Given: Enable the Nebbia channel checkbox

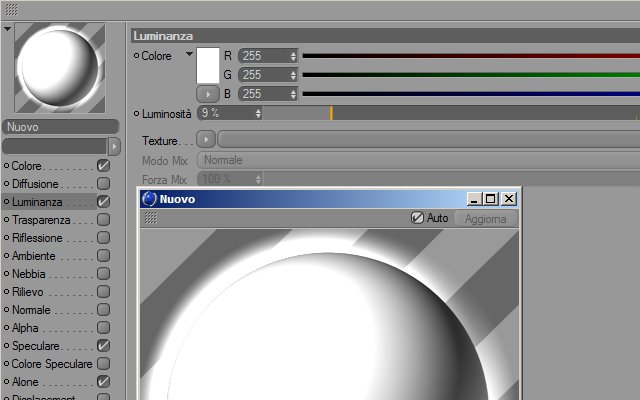Looking at the screenshot, I should click(103, 273).
